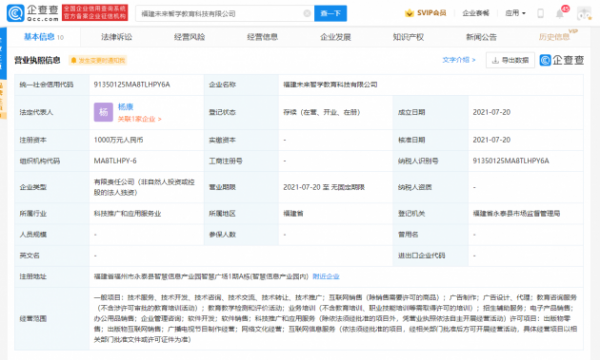Viewport: 600px width, 360px height.
Task: Open the mobile app phone icon
Action: click(x=540, y=13)
